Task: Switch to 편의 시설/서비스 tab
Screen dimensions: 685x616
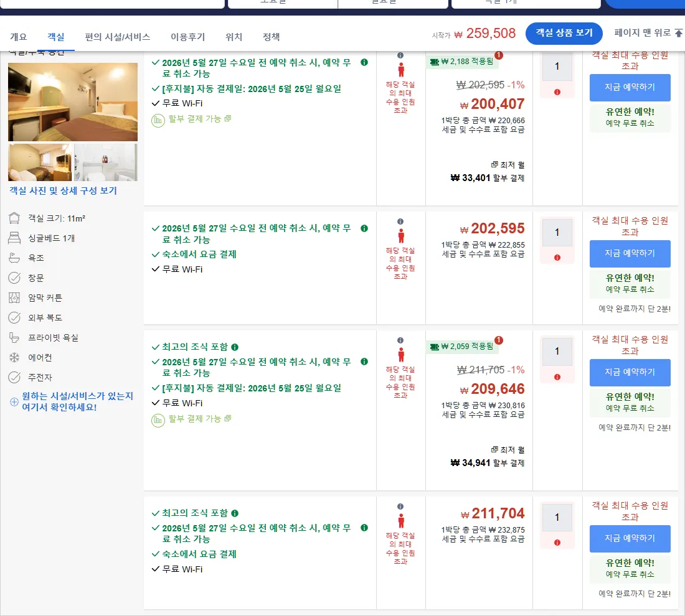Action: (118, 37)
